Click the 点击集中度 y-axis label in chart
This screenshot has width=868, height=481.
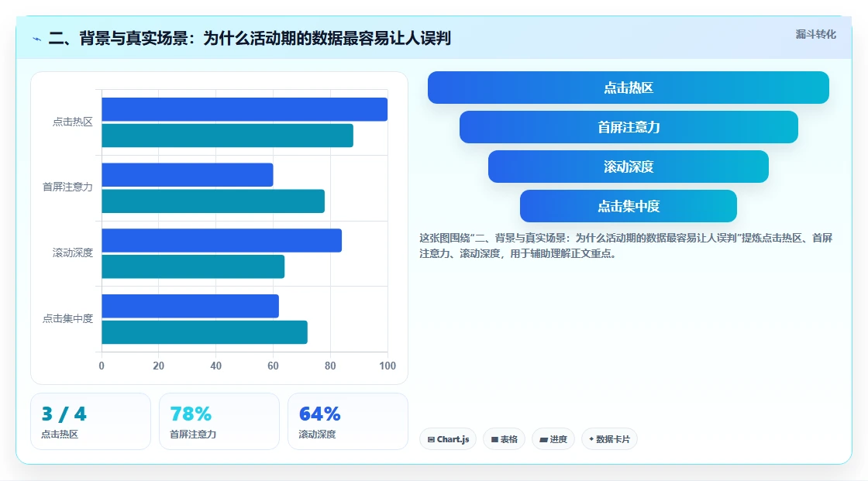(67, 319)
